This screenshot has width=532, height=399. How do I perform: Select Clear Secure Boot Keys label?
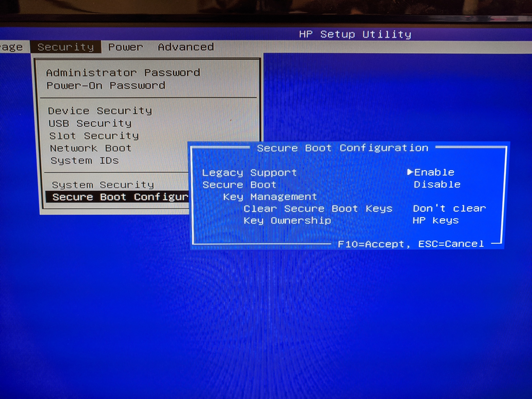click(x=318, y=208)
